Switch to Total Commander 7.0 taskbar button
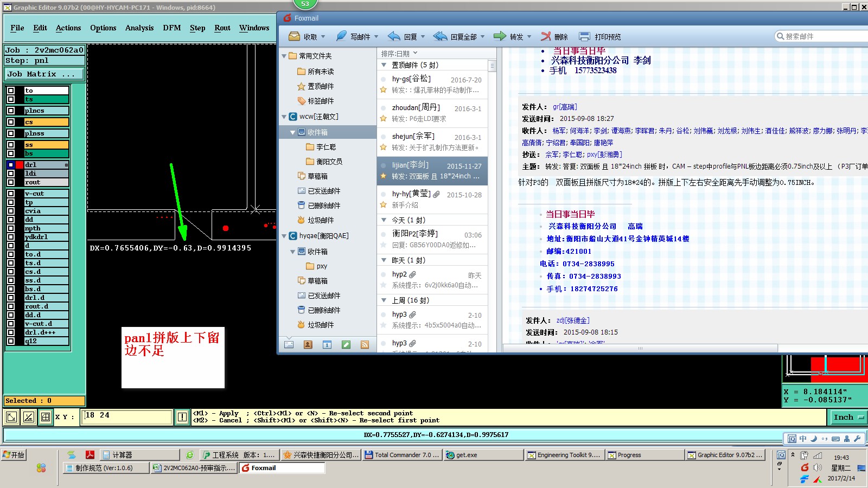868x488 pixels. (403, 455)
